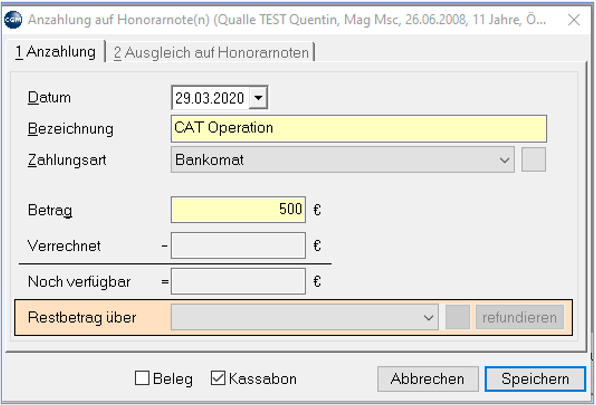The image size is (596, 405).
Task: Switch to the 1 Anzahlung tab
Action: click(x=55, y=52)
